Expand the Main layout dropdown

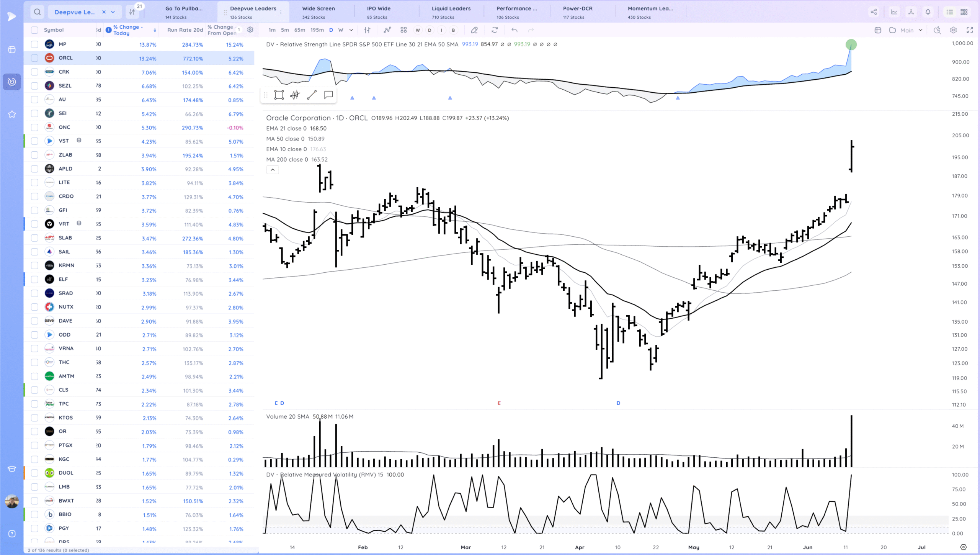click(920, 30)
